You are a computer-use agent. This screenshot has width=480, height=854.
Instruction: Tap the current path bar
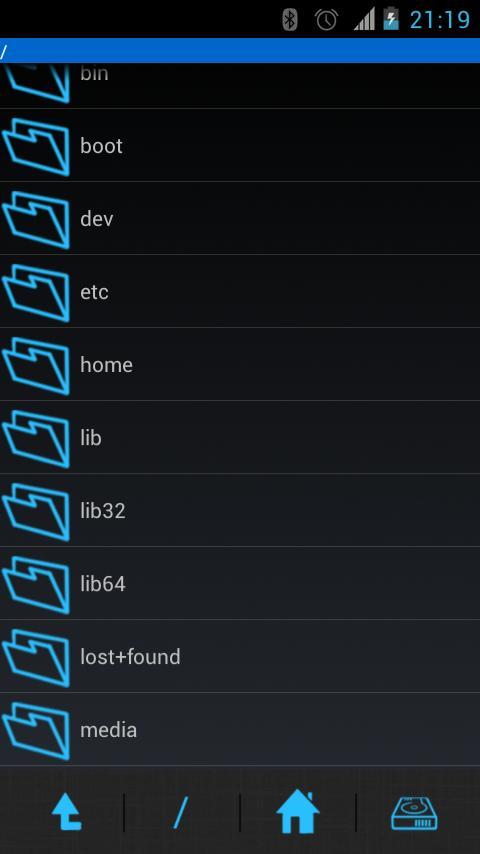240,51
